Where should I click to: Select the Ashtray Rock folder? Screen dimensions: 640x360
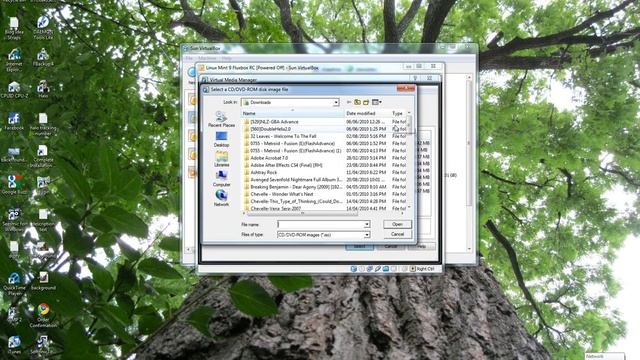pyautogui.click(x=264, y=172)
